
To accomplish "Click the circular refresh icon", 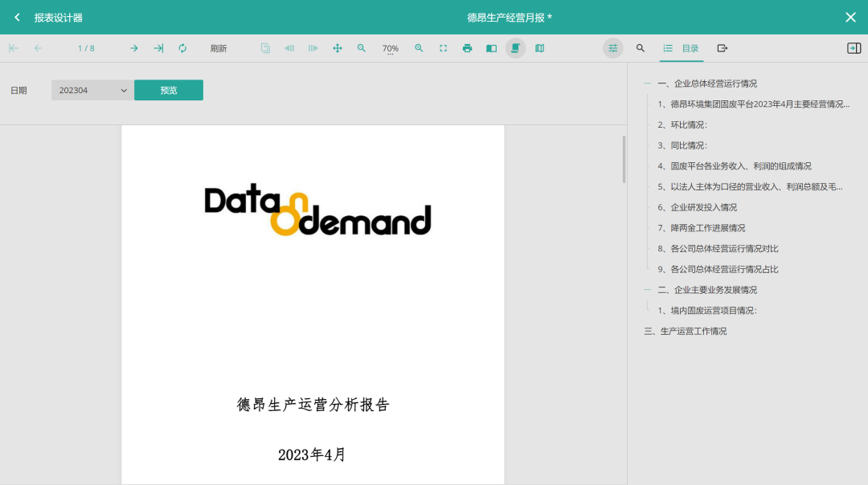I will pos(182,49).
